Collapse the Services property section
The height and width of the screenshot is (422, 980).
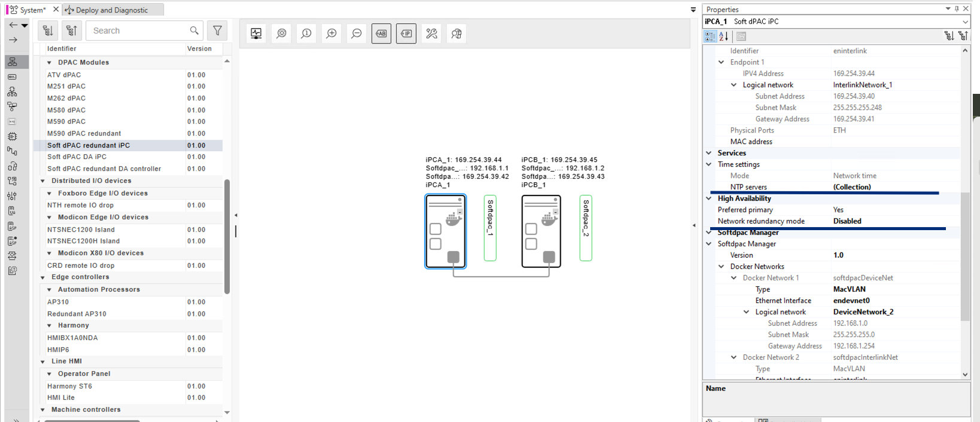point(709,153)
